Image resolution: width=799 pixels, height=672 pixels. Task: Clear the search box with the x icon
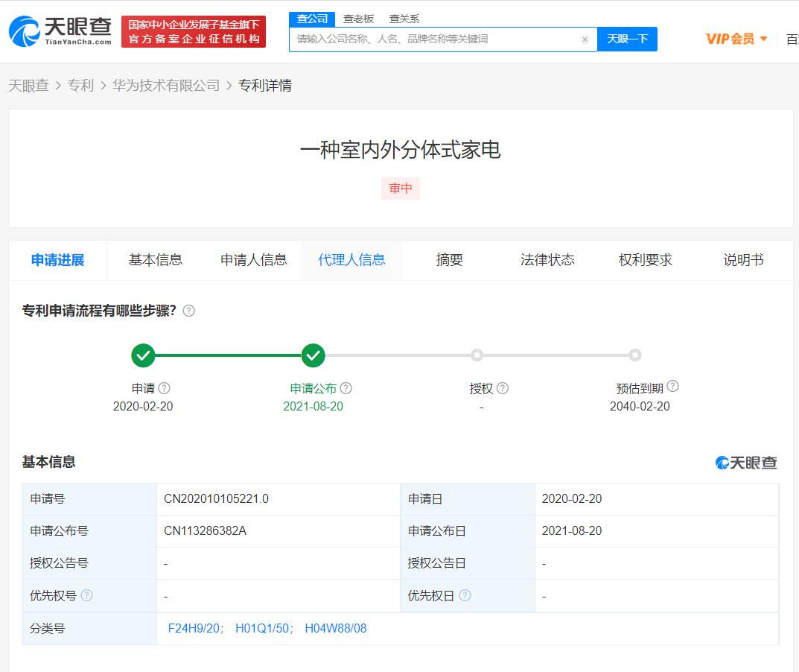click(585, 39)
